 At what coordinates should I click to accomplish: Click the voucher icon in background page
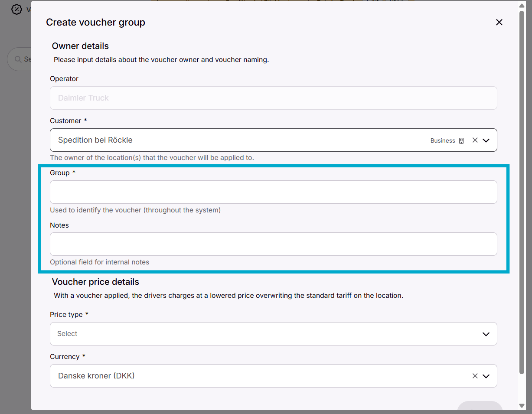tap(16, 10)
